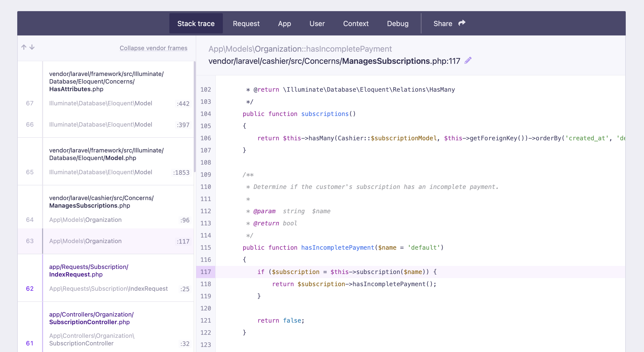Click the share arrow icon
Image resolution: width=644 pixels, height=352 pixels.
tap(462, 23)
